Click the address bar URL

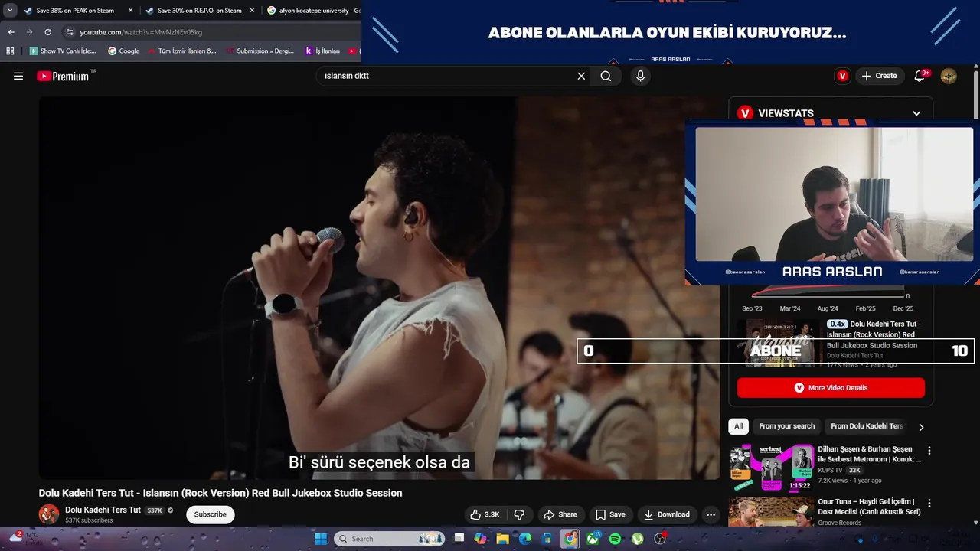(141, 32)
